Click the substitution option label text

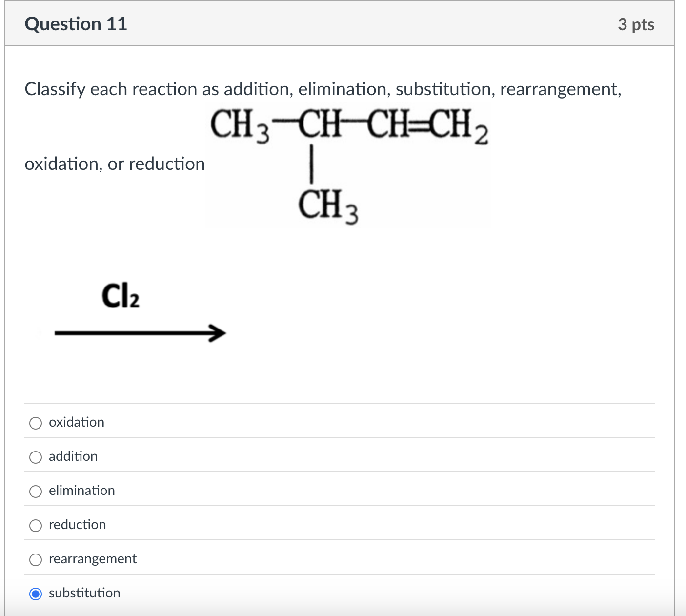(x=84, y=593)
